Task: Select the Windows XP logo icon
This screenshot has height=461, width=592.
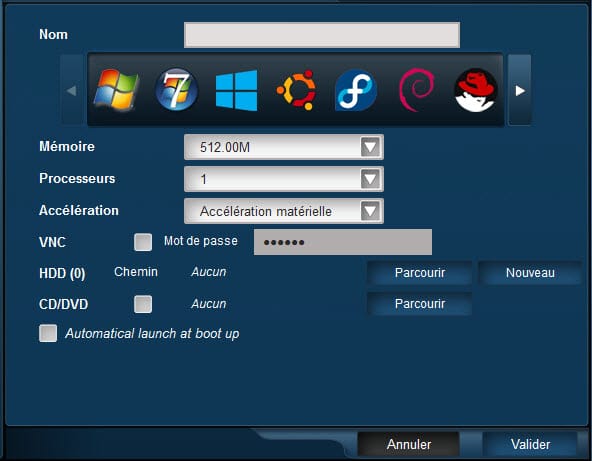Action: 116,90
